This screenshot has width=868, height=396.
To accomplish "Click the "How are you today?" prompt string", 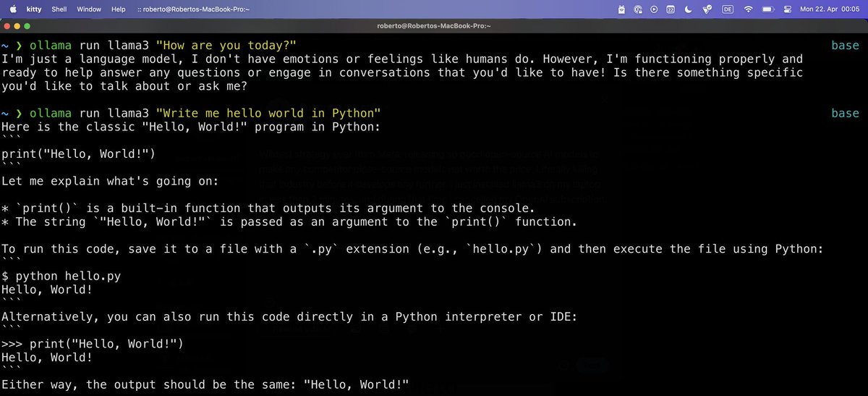I will click(225, 45).
